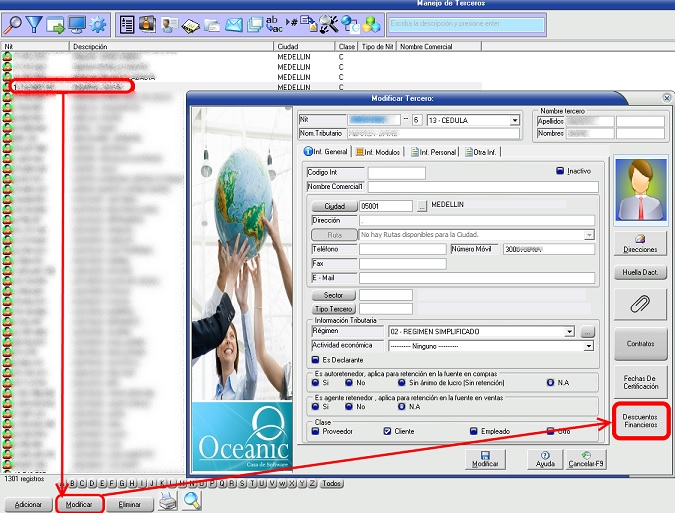
Task: Open the funnel filter tool
Action: click(35, 23)
